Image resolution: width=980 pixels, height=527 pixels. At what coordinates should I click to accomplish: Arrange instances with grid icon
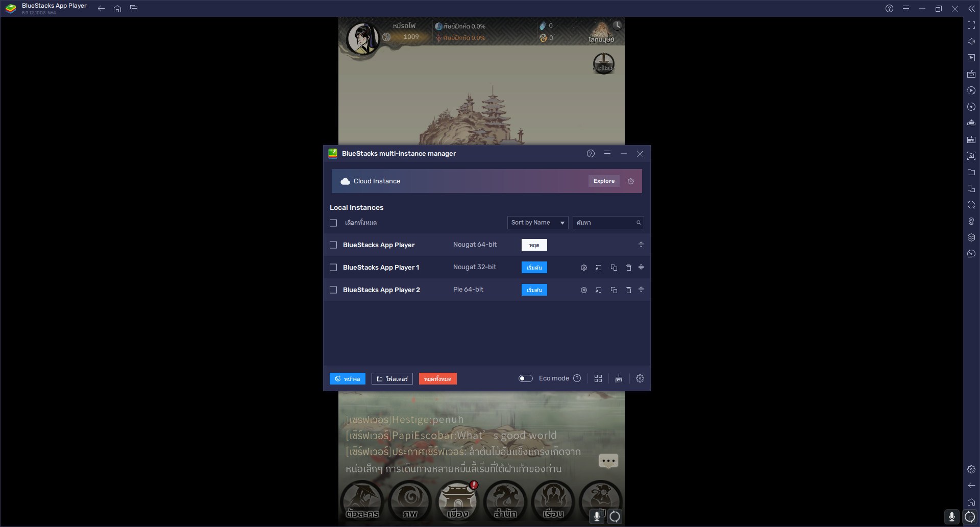598,378
